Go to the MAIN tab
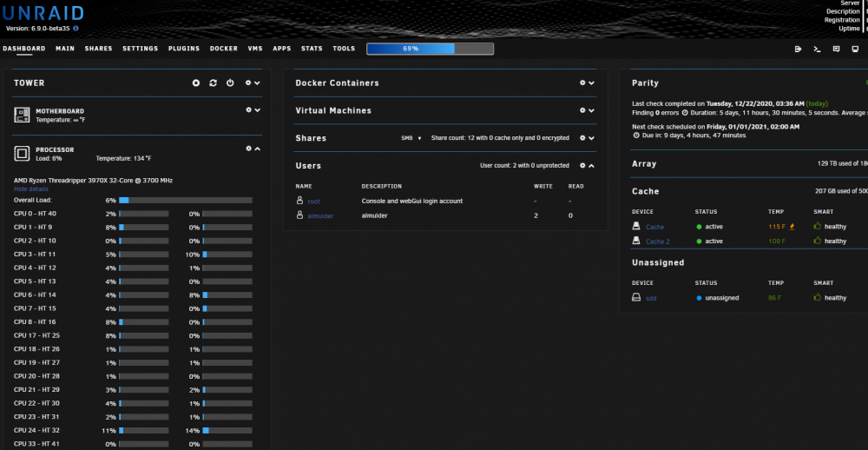This screenshot has height=450, width=868. pos(65,49)
